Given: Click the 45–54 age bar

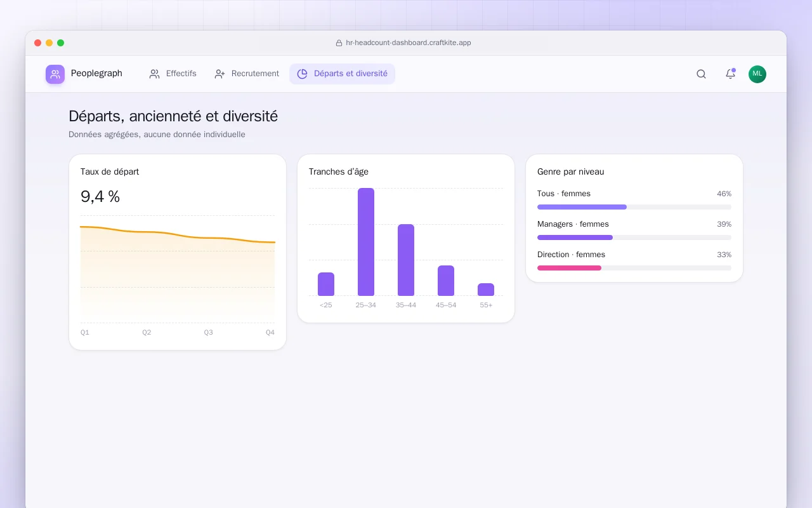Looking at the screenshot, I should (x=446, y=281).
